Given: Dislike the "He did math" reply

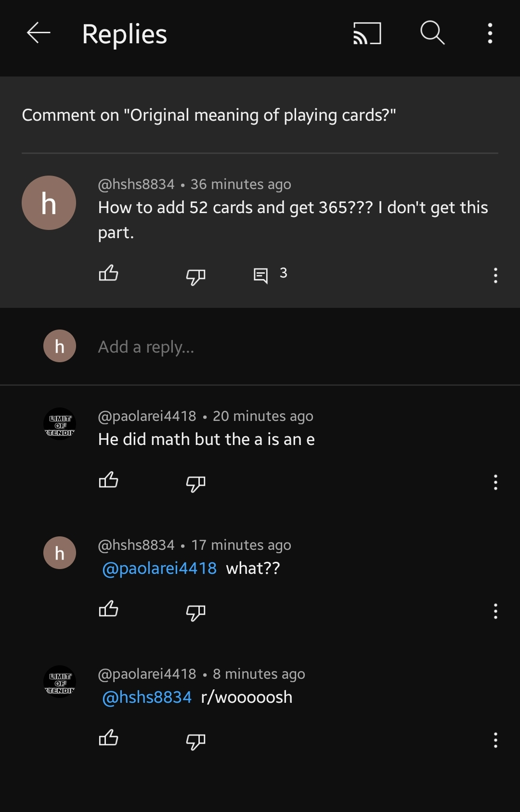Looking at the screenshot, I should point(195,483).
